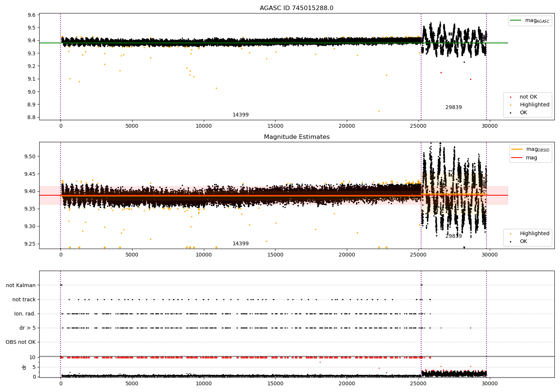This screenshot has height=392, width=560.
Task: Click the green mag AGASC legend line
Action: 516,21
